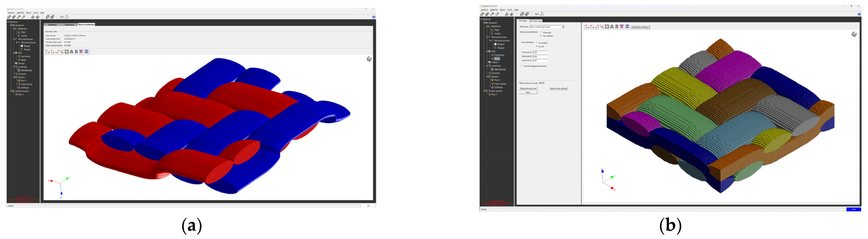The image size is (868, 239).
Task: Click the fit-to-view icon in right viewer toolbar
Action: point(607,27)
